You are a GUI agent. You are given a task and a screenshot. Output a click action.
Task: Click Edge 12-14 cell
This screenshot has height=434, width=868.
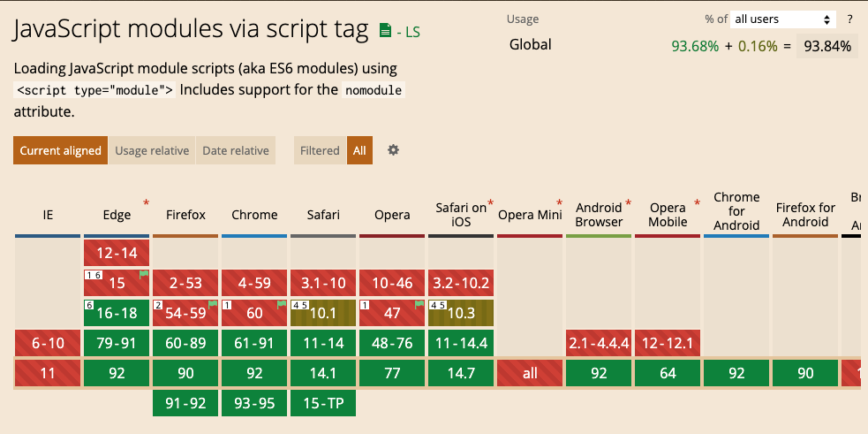(x=117, y=254)
